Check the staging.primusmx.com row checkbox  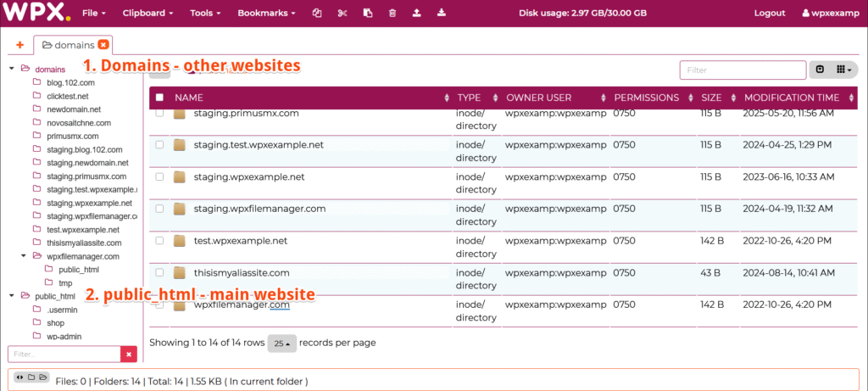[159, 113]
